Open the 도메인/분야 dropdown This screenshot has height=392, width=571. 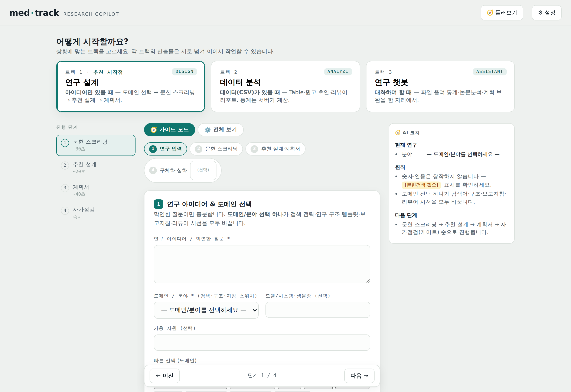coord(206,310)
